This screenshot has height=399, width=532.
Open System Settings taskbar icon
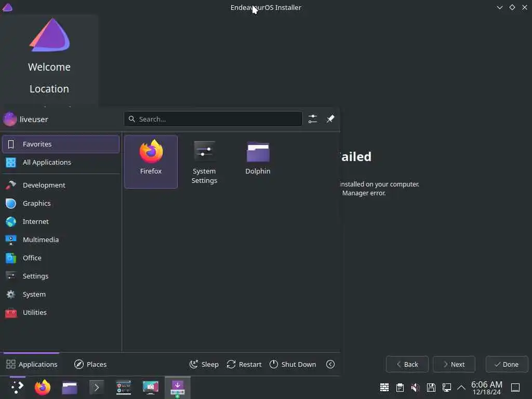click(x=124, y=388)
